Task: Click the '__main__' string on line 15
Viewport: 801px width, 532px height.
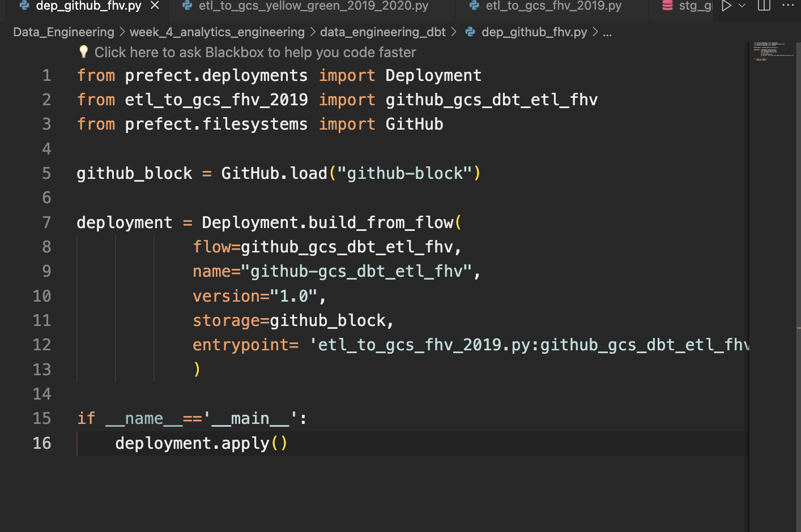Action: 250,419
